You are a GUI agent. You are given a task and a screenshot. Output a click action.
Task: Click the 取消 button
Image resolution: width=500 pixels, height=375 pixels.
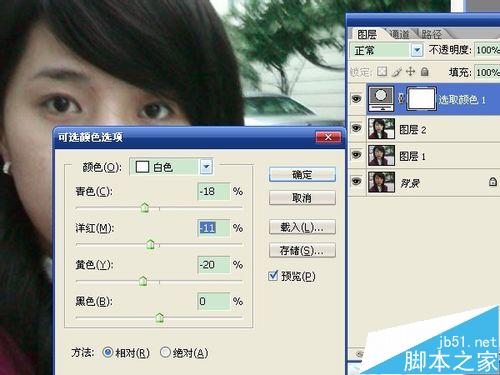click(302, 198)
